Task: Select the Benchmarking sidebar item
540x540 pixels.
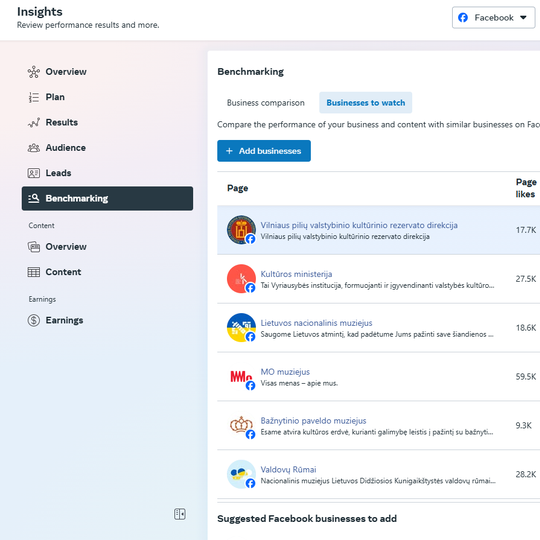Action: click(x=107, y=198)
